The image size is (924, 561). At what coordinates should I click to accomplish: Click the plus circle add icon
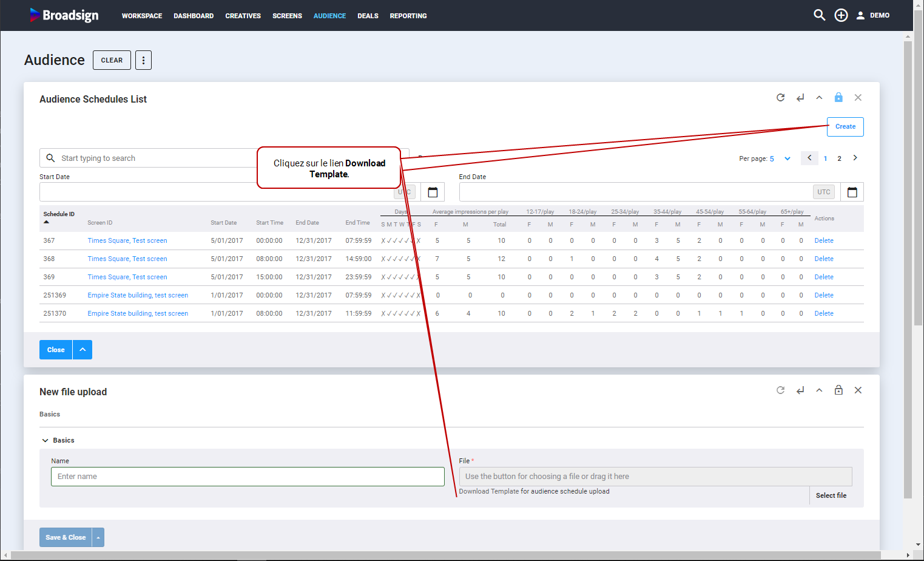click(841, 15)
